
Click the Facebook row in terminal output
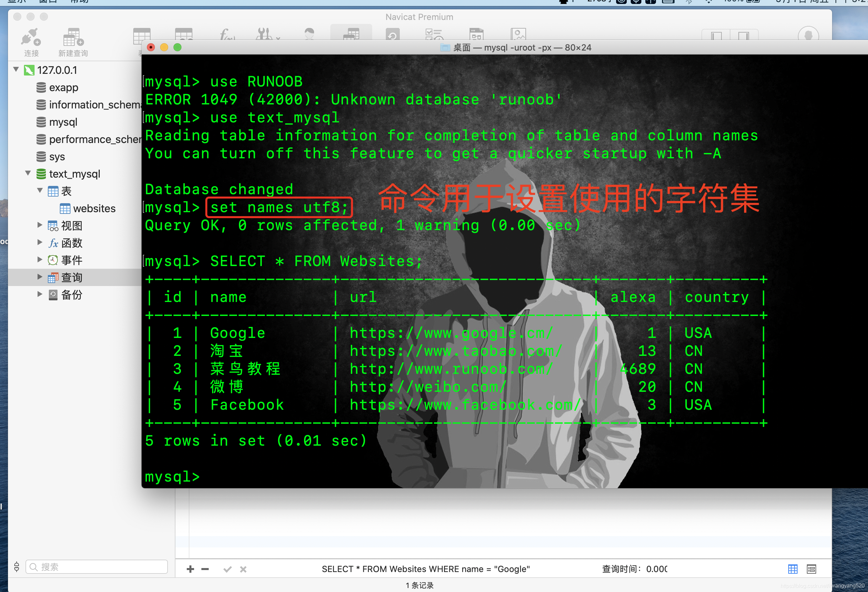(x=456, y=405)
